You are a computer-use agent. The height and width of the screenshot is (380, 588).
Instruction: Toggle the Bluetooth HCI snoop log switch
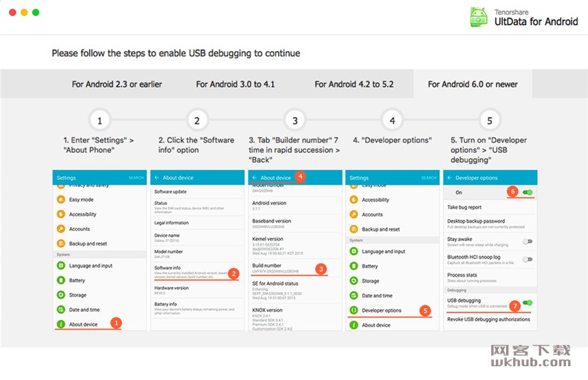pos(527,260)
